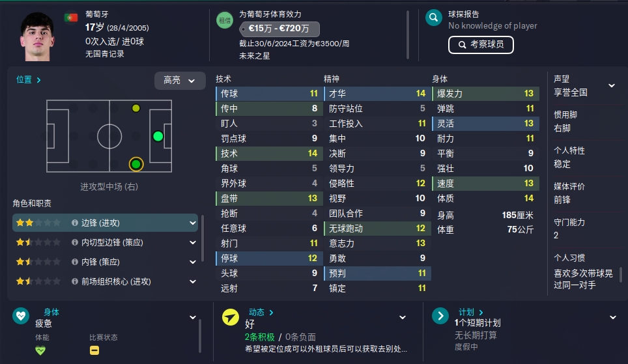Click the teal 计划 chevron circle icon
628x364 pixels.
(x=440, y=316)
